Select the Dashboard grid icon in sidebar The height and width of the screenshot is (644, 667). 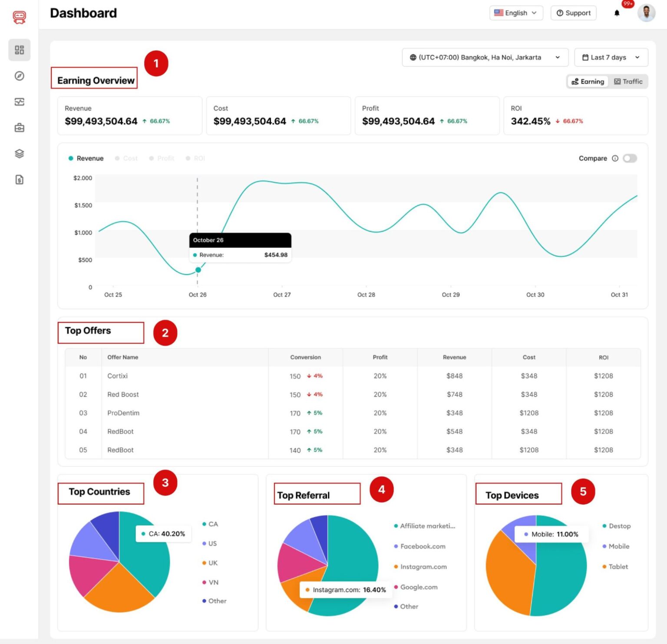coord(19,50)
